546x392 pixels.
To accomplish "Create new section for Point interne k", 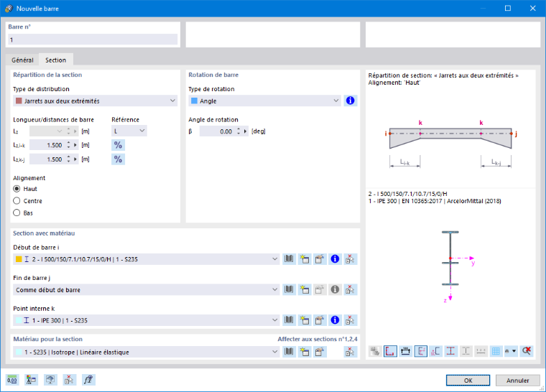I will [x=305, y=320].
